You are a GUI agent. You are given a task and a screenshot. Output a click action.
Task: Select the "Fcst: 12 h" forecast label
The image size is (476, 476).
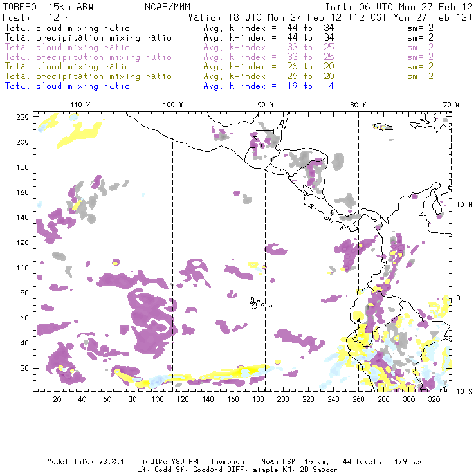coord(37,17)
